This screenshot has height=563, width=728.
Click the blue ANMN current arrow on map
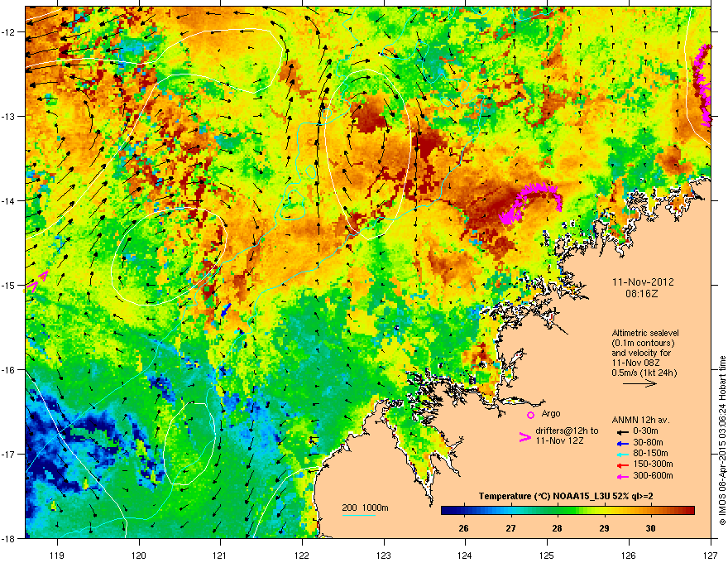tap(226, 310)
